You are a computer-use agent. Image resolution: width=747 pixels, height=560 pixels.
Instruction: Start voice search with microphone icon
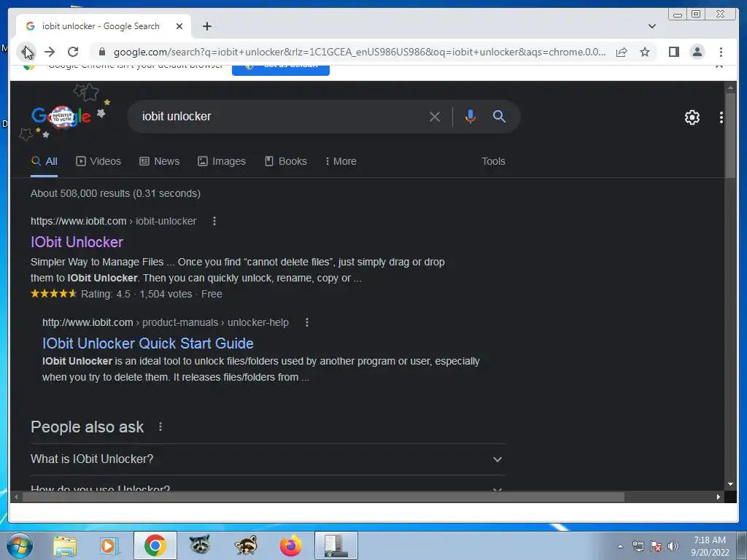471,117
